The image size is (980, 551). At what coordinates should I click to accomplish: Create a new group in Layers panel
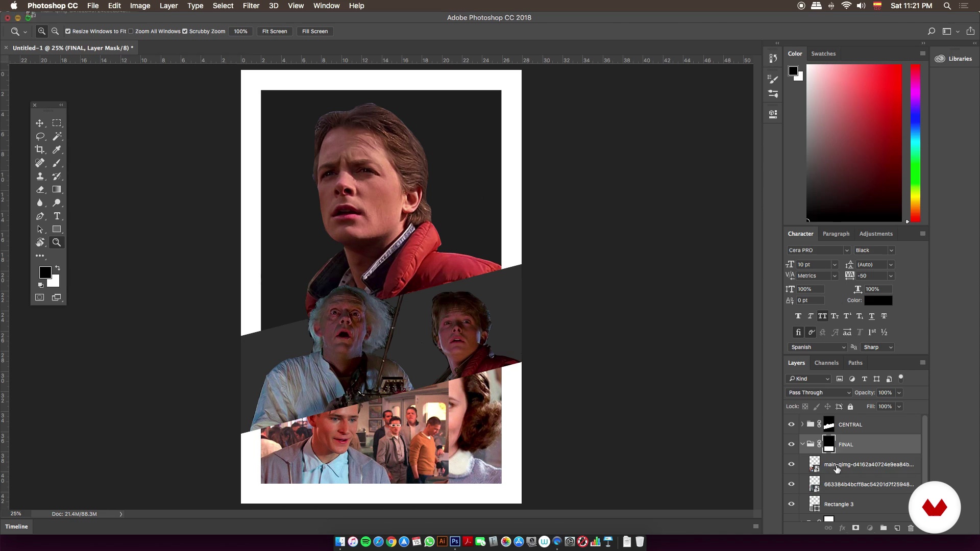tap(884, 528)
